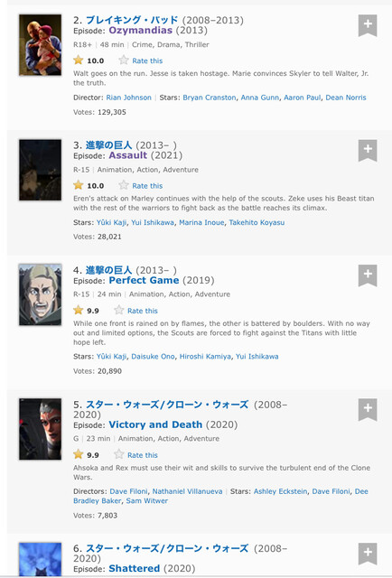This screenshot has height=578, width=392.
Task: Add Shattered episode to watchlist bookmark
Action: [x=368, y=554]
